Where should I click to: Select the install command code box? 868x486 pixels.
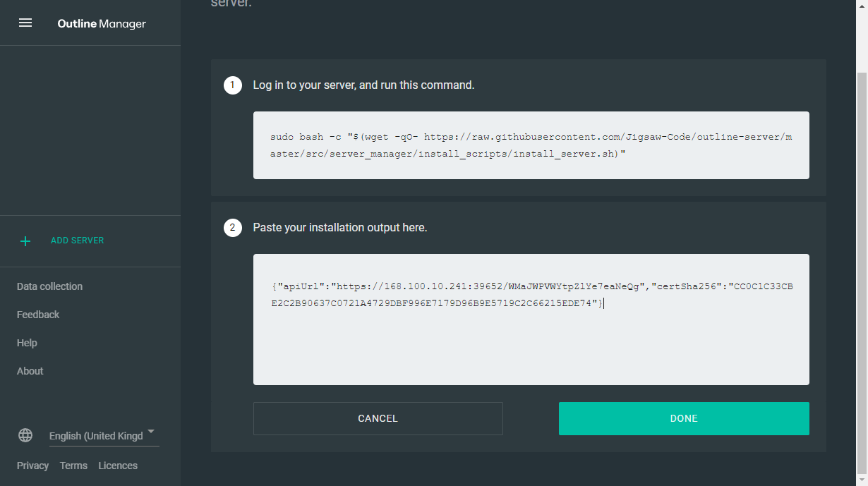(531, 145)
